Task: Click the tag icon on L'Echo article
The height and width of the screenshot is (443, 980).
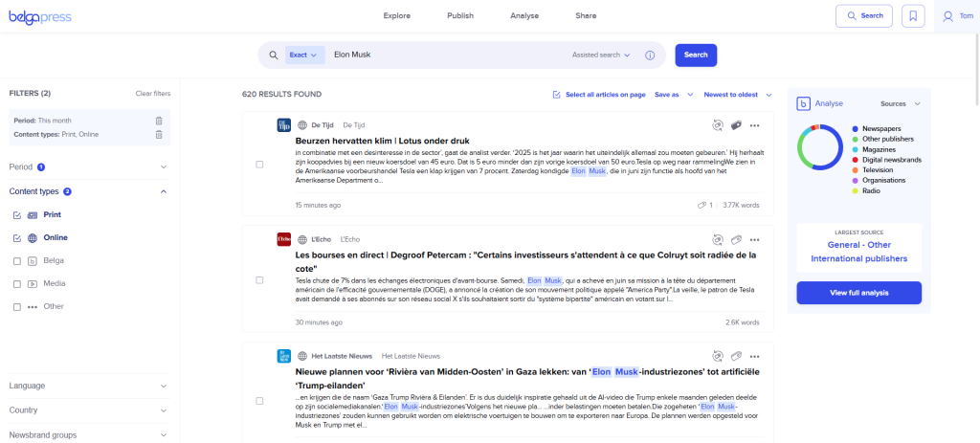Action: point(736,239)
